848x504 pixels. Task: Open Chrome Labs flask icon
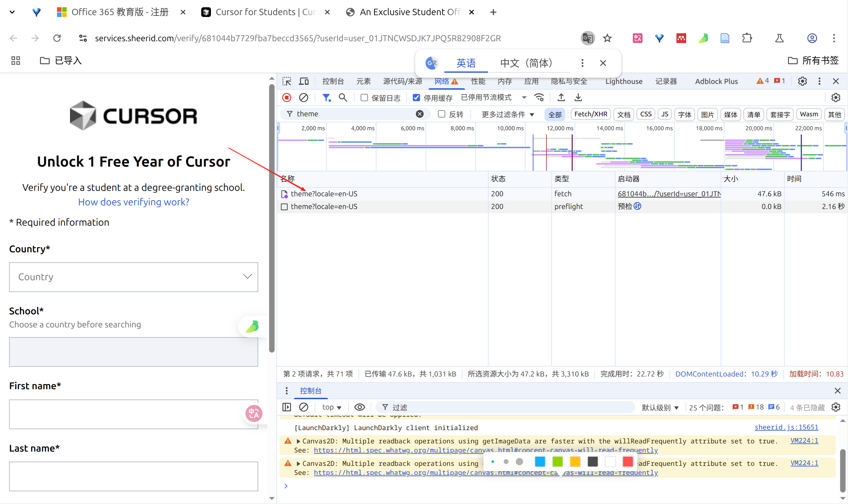779,38
